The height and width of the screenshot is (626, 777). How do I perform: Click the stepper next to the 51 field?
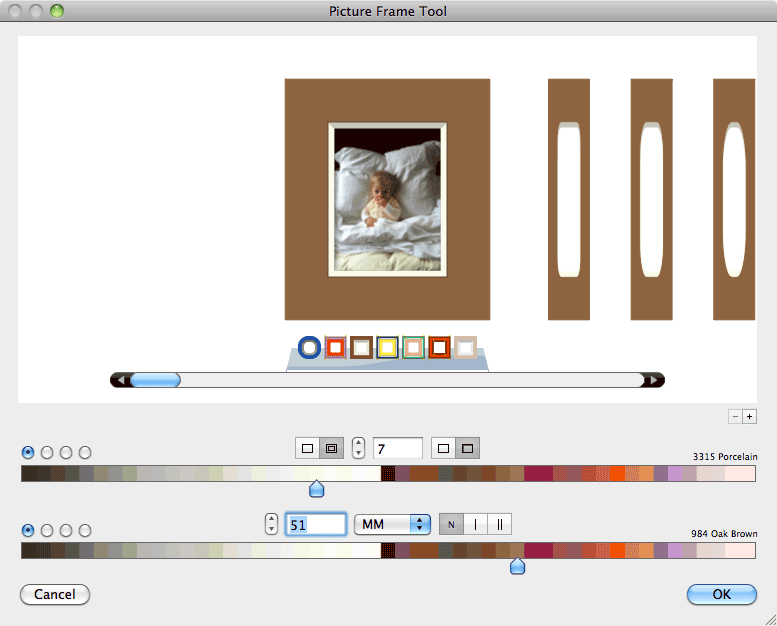[x=271, y=524]
